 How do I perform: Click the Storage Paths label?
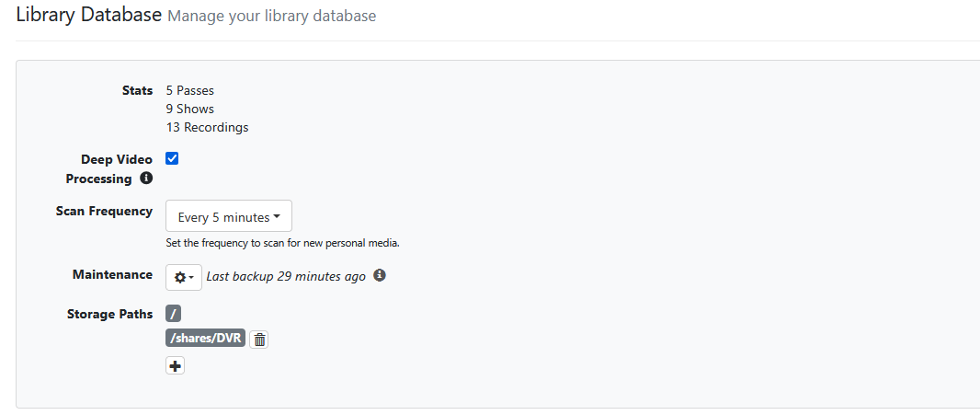[109, 314]
